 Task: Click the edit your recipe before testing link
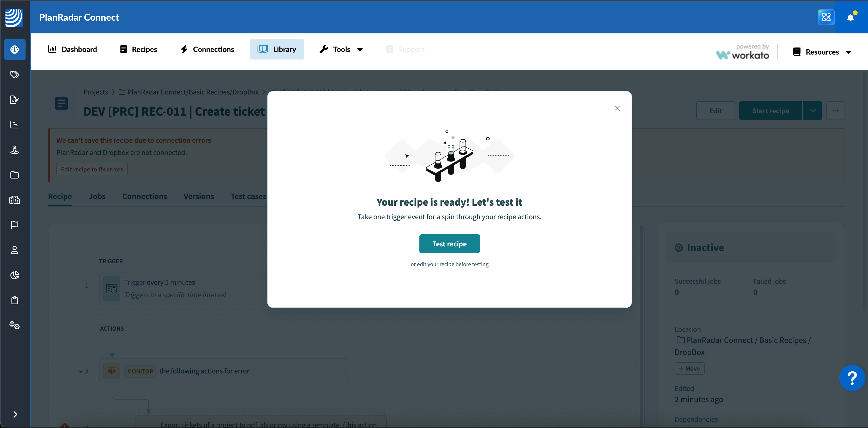pyautogui.click(x=449, y=264)
